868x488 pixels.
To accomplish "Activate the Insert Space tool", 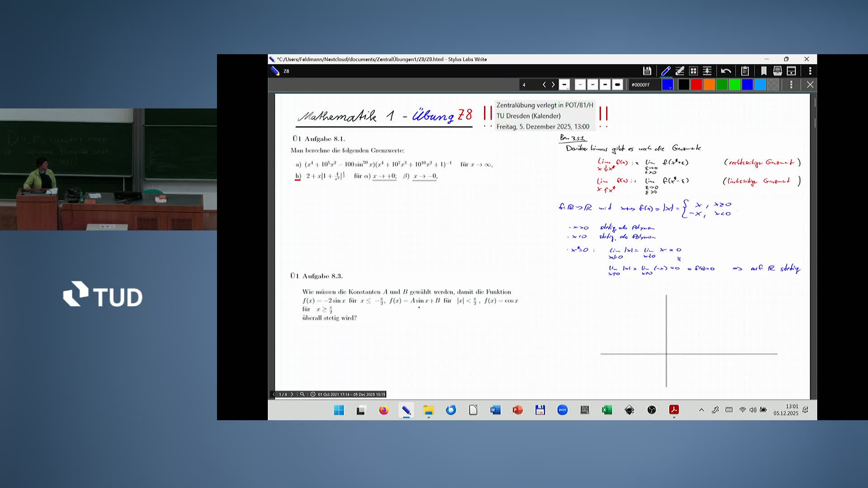I will 707,71.
